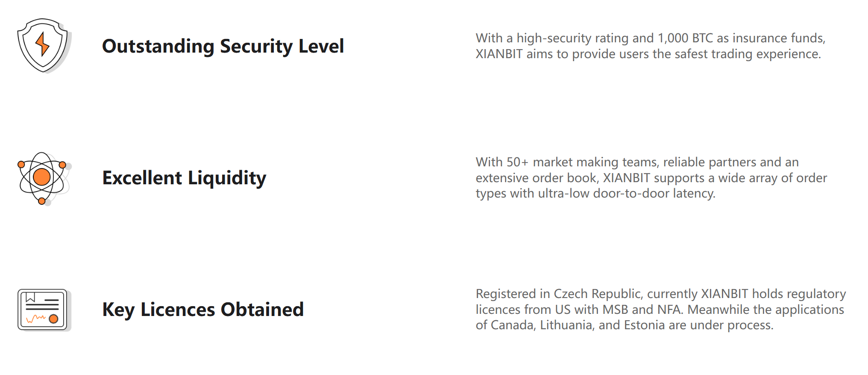Click the Registered in Czech Republic text
The width and height of the screenshot is (868, 375).
559,294
